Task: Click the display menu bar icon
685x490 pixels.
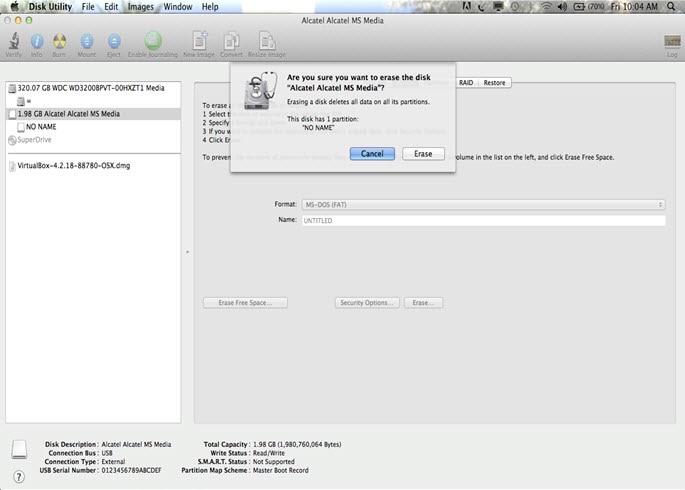Action: point(498,6)
